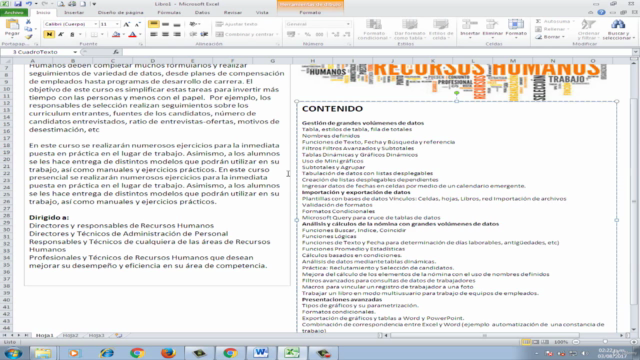This screenshot has width=640, height=360.
Task: Open the text orientation options
Action: click(195, 24)
